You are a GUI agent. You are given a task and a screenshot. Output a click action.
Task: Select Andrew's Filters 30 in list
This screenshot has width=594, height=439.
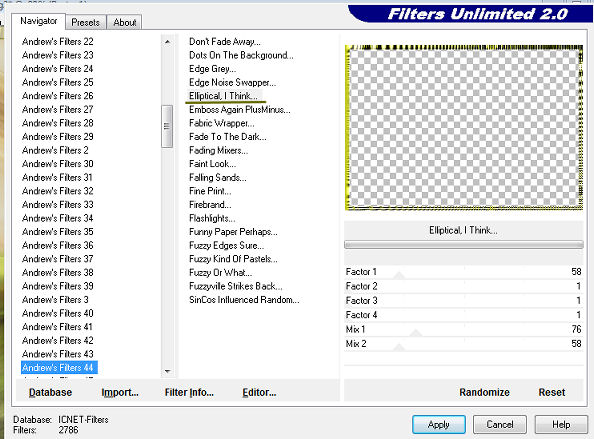[58, 164]
